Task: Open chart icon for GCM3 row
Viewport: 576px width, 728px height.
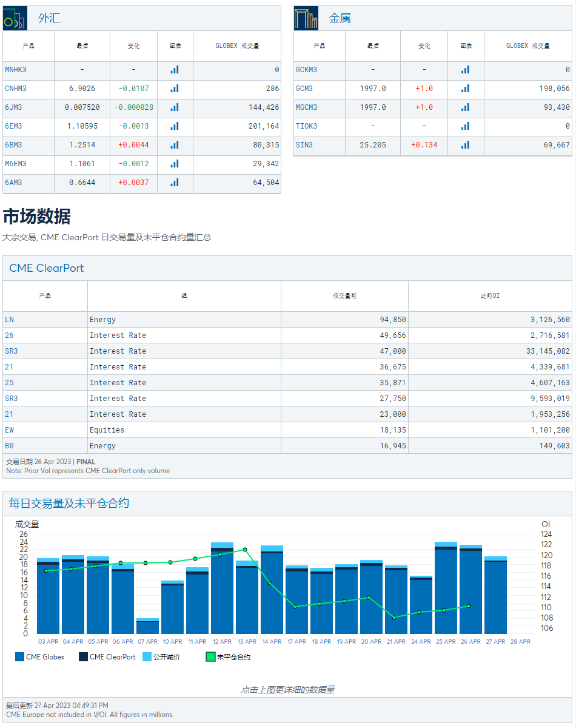Action: click(x=466, y=89)
